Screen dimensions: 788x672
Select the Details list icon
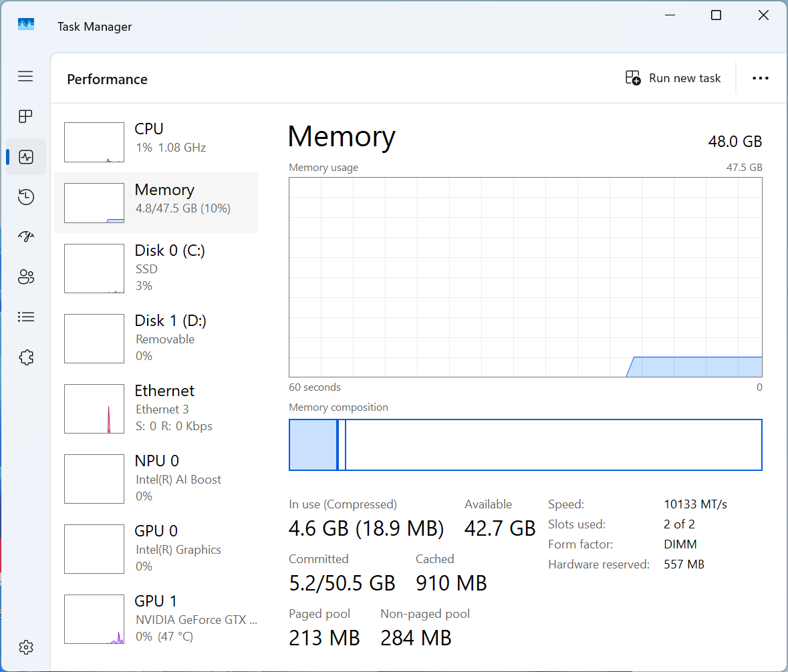[25, 317]
